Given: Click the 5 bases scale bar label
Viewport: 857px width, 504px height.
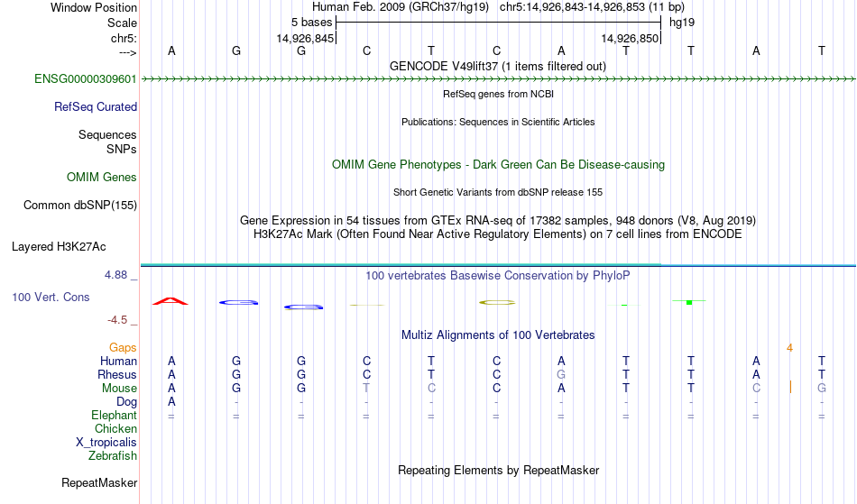Looking at the screenshot, I should tap(311, 23).
